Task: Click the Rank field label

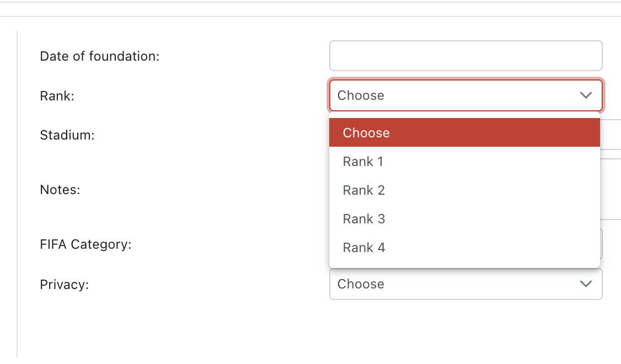Action: tap(57, 96)
